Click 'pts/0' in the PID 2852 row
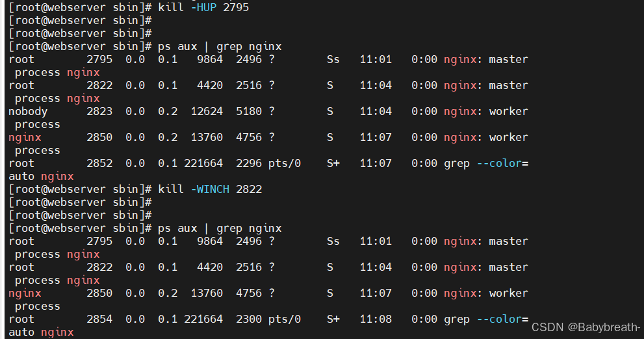 click(285, 164)
